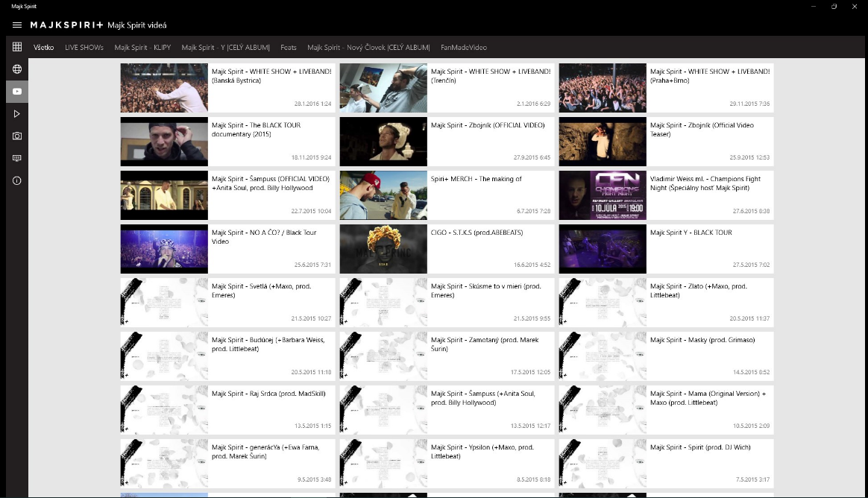The height and width of the screenshot is (498, 868).
Task: Switch to FanMadeVideo tab
Action: tap(464, 48)
